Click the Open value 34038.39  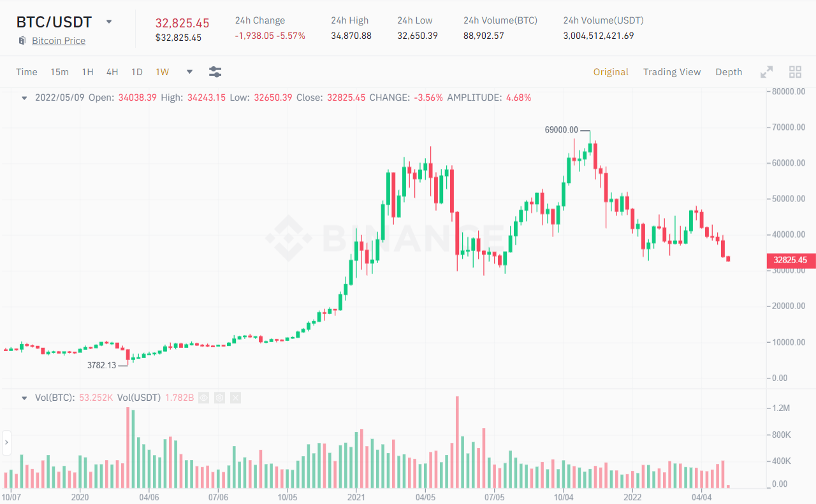pyautogui.click(x=138, y=97)
